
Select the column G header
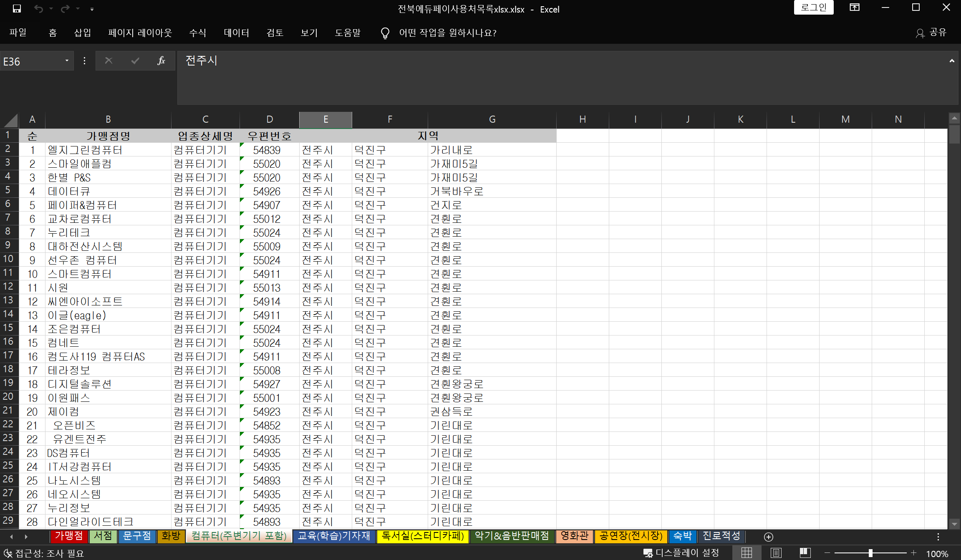pos(492,120)
